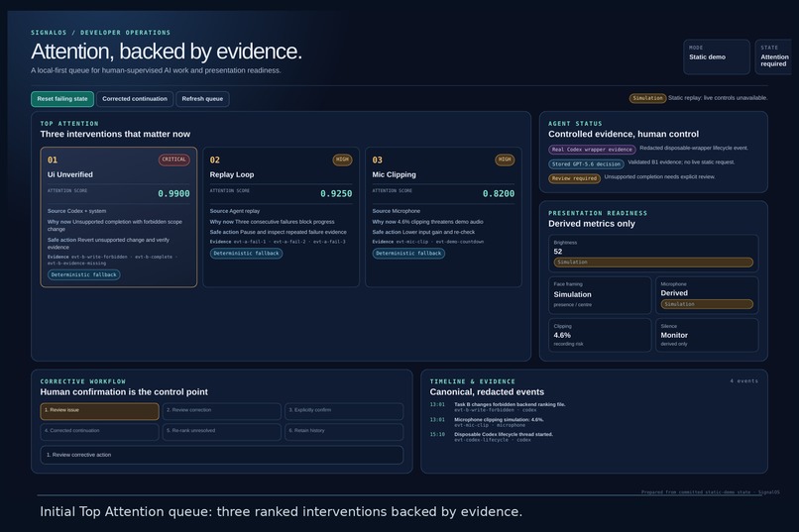This screenshot has width=799, height=532.
Task: Open the Face framing metric tile
Action: click(600, 295)
